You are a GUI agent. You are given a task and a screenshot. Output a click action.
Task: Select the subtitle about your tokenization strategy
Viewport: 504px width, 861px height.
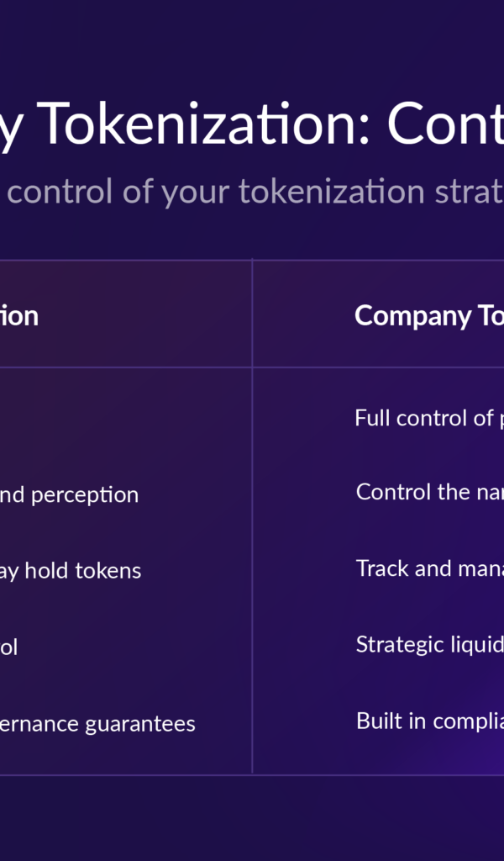coord(252,192)
